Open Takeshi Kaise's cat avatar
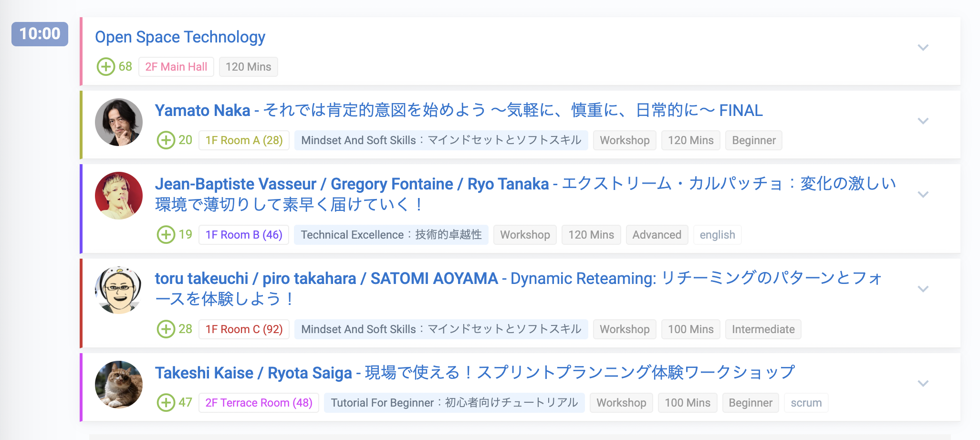Image resolution: width=980 pixels, height=440 pixels. [x=119, y=385]
